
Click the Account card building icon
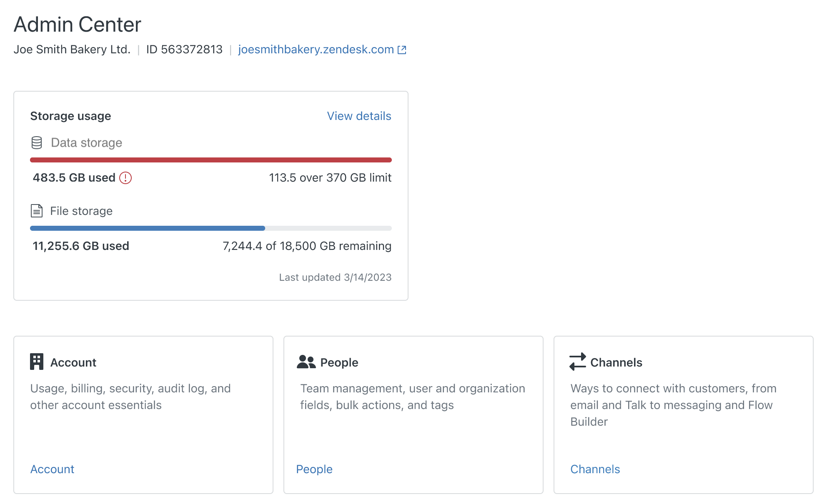[37, 362]
